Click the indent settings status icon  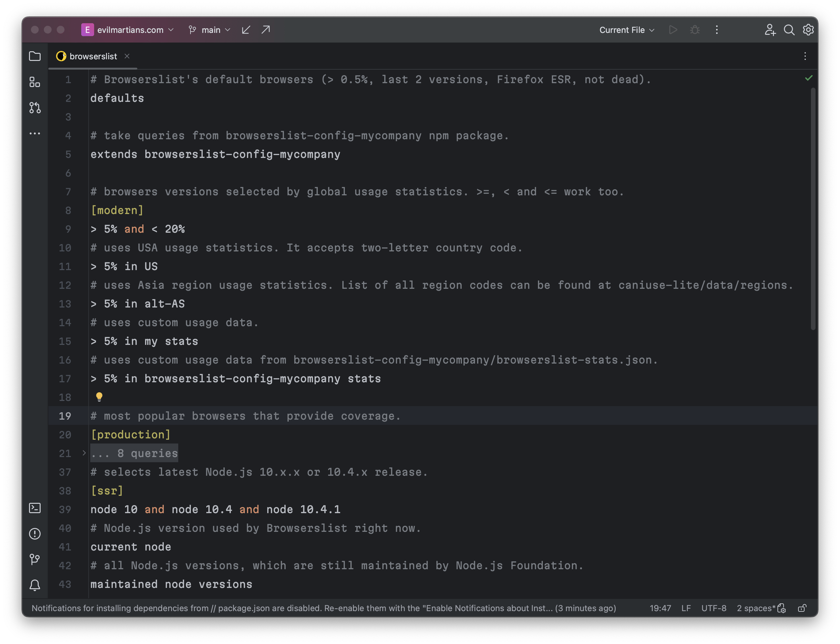782,608
